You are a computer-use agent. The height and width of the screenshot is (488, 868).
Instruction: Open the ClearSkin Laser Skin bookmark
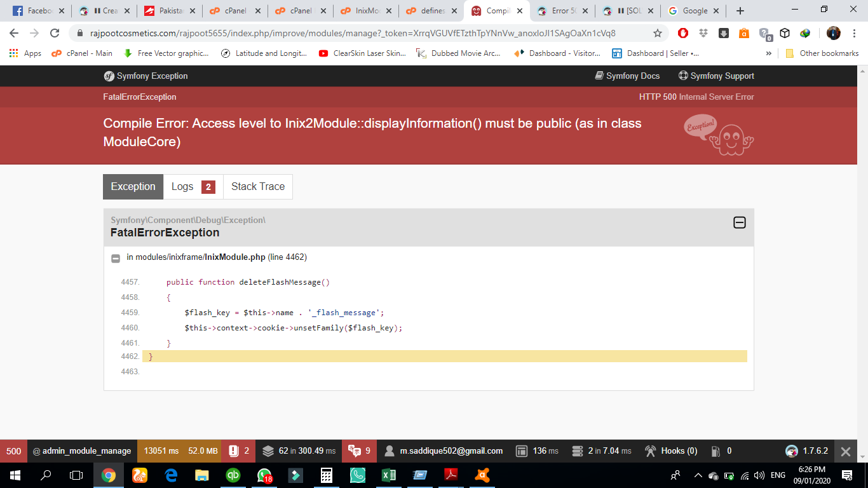click(362, 53)
